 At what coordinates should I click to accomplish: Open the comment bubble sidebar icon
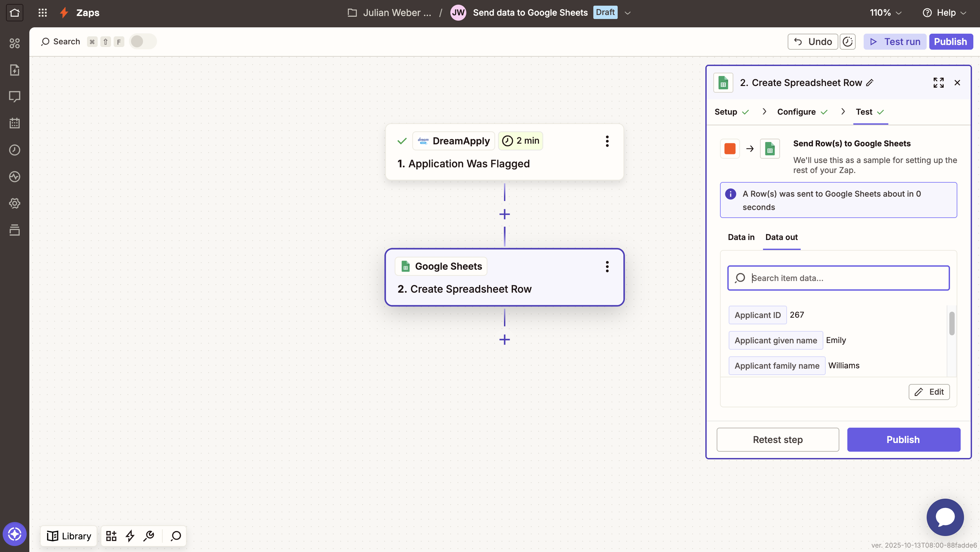click(14, 97)
